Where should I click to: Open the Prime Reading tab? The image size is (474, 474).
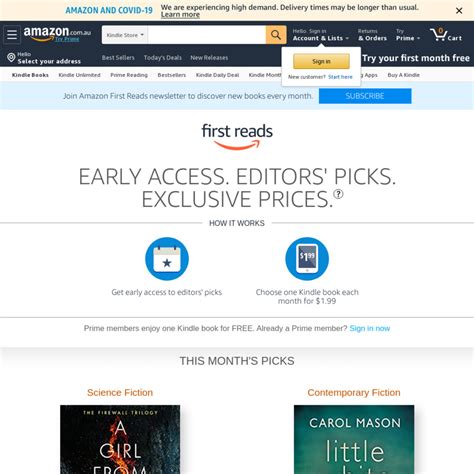(129, 75)
